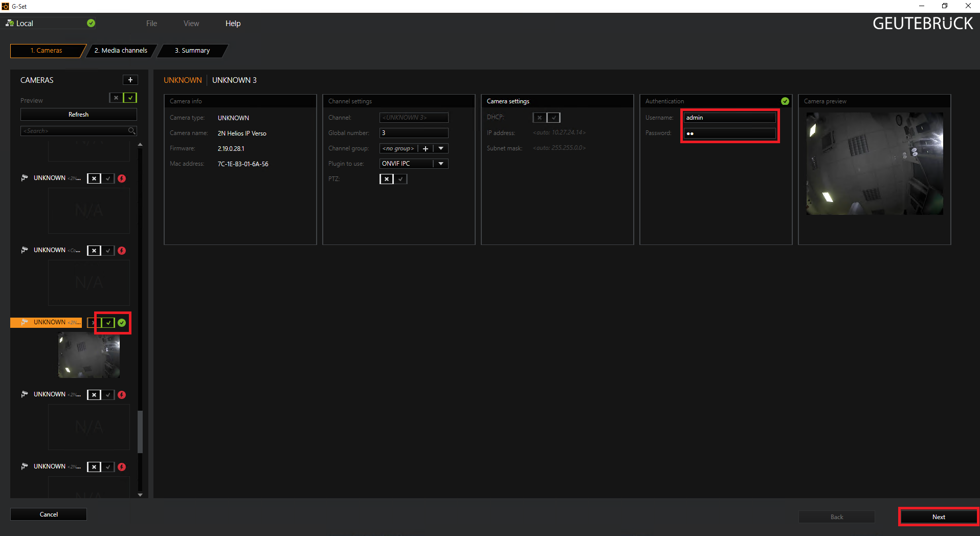Screen dimensions: 980x536
Task: Click the green Local connection status icon
Action: [x=91, y=23]
